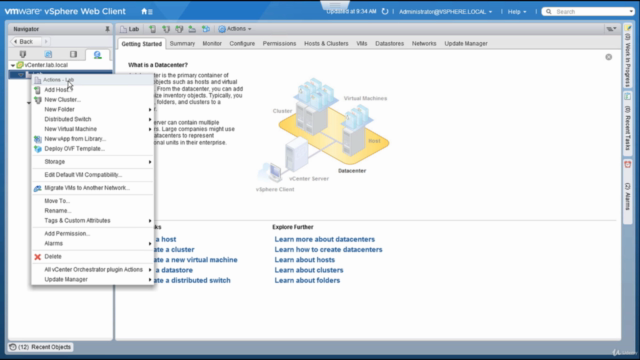The image size is (640, 360).
Task: Click the vCenter.lab.local tree node
Action: click(46, 65)
